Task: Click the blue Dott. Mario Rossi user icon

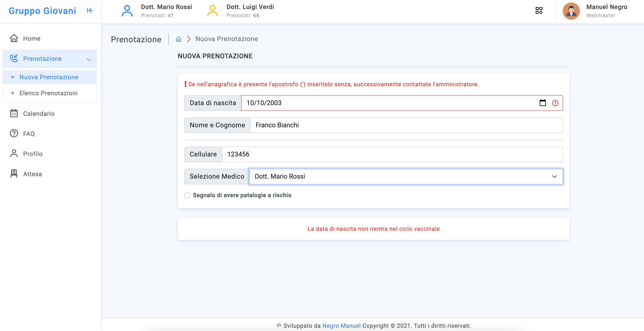Action: click(x=127, y=11)
